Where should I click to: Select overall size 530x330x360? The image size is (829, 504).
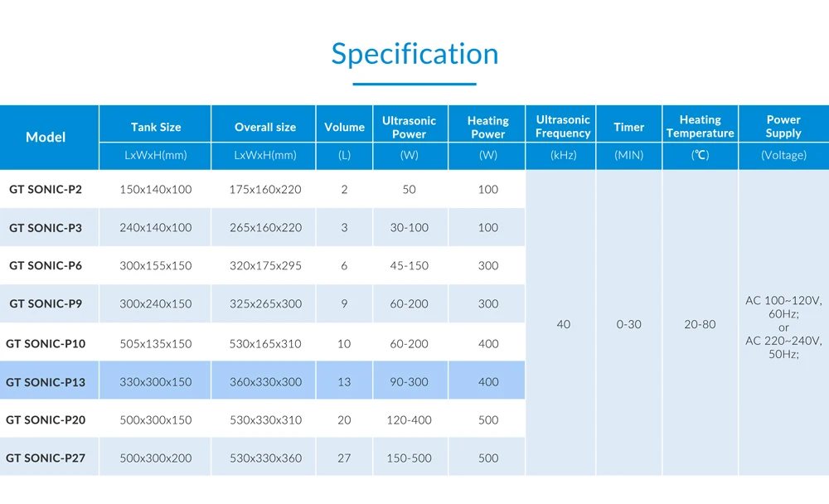[265, 458]
